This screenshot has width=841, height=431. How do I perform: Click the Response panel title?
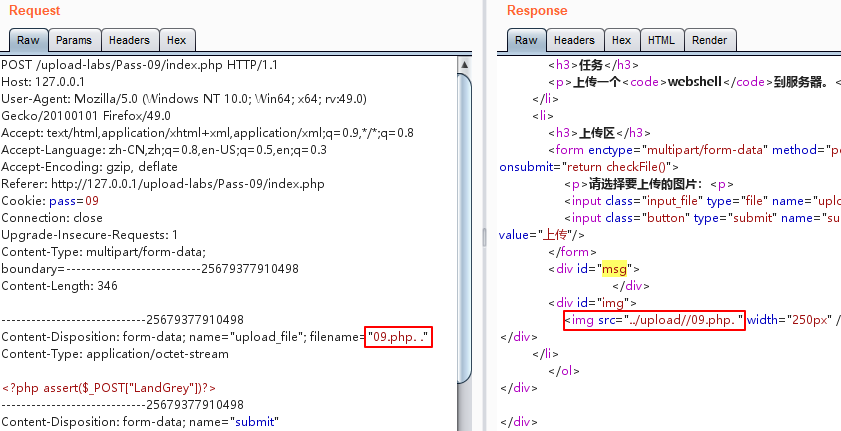537,11
